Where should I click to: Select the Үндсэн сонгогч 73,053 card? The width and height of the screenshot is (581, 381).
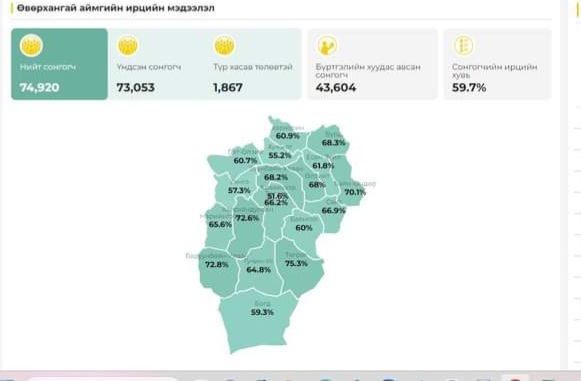pos(156,64)
